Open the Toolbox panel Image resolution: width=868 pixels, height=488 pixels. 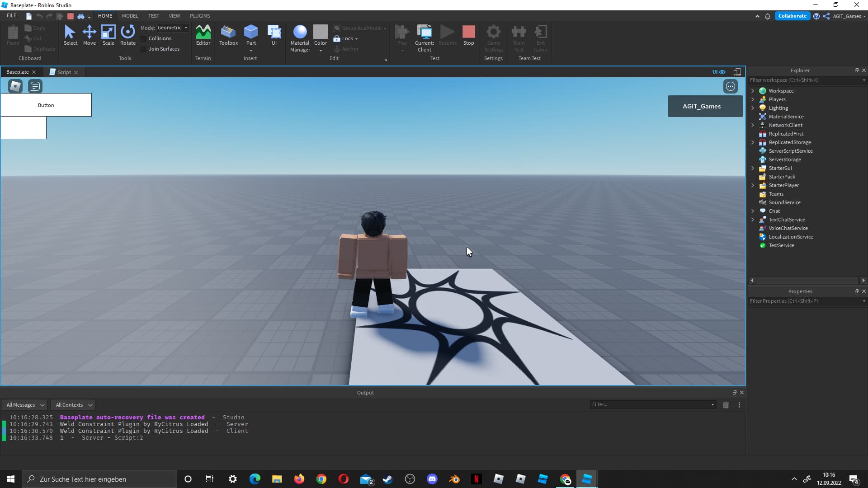click(228, 35)
